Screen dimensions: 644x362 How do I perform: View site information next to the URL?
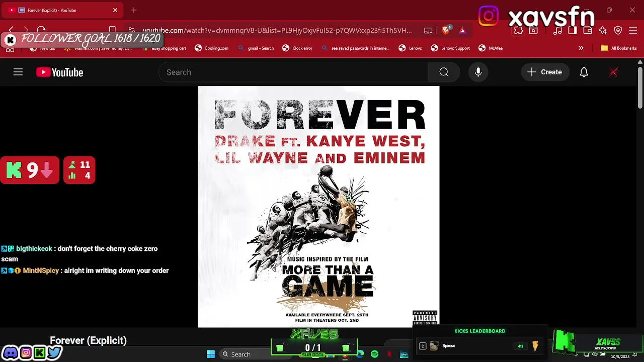(131, 30)
